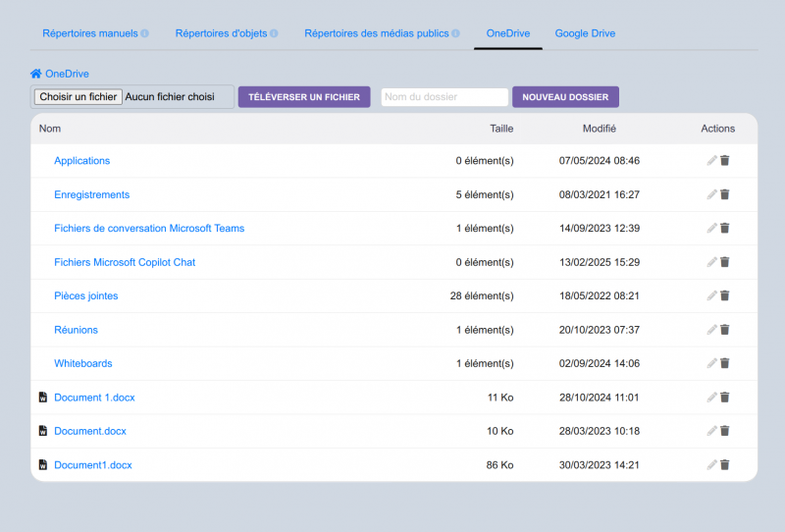Click '28 élément(s)' size cell
Screen dimensions: 785x532
point(482,295)
